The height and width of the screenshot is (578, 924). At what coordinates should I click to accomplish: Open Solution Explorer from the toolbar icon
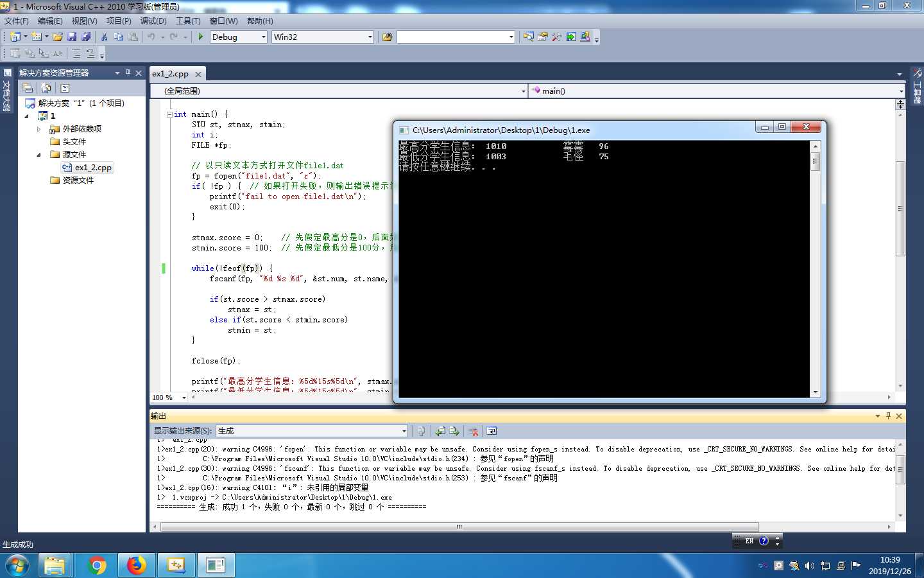[x=528, y=37]
